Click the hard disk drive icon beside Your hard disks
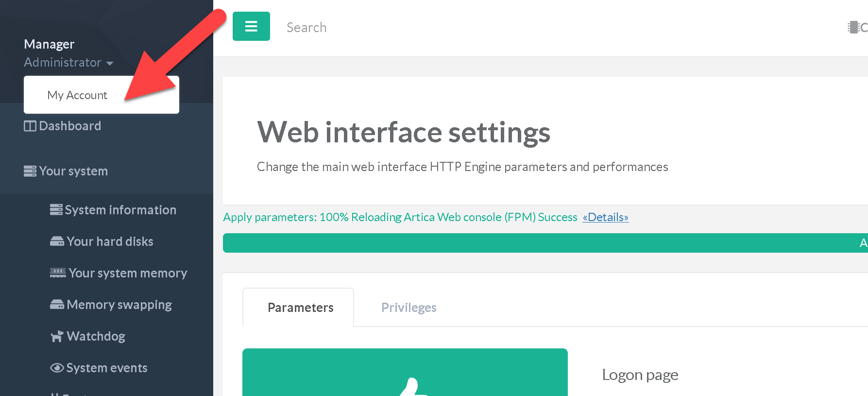This screenshot has width=868, height=396. click(57, 241)
